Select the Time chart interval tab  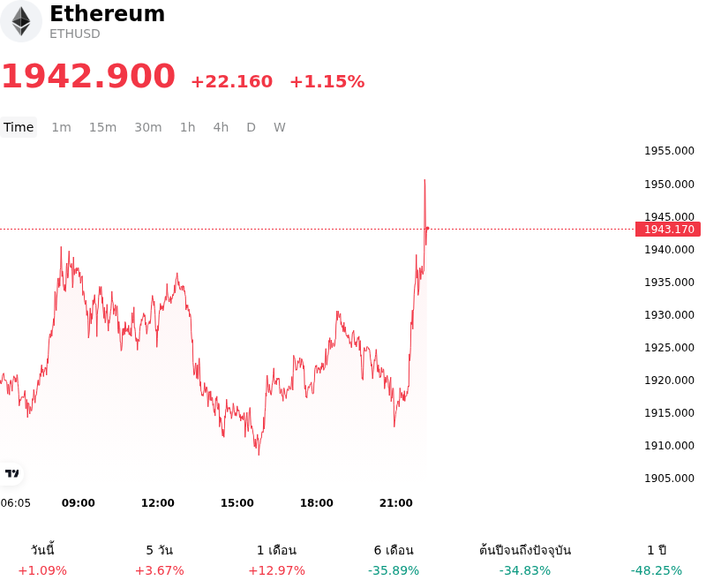[19, 127]
